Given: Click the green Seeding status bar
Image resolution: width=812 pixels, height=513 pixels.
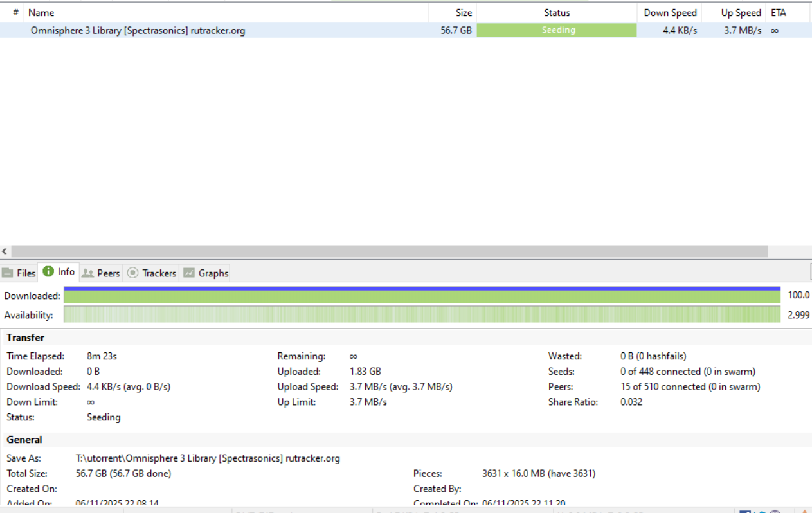Looking at the screenshot, I should pyautogui.click(x=557, y=30).
